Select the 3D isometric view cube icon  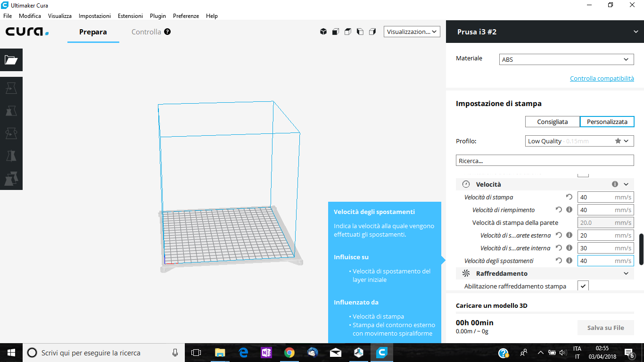[x=323, y=32]
